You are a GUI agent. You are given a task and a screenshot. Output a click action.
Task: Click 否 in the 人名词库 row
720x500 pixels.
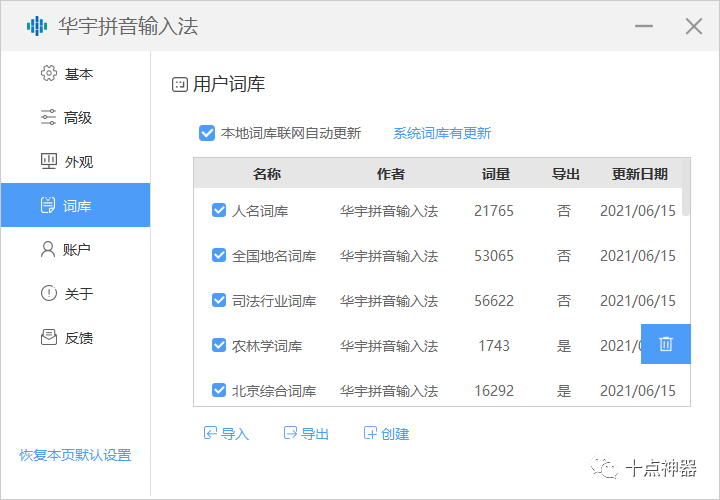click(x=564, y=211)
